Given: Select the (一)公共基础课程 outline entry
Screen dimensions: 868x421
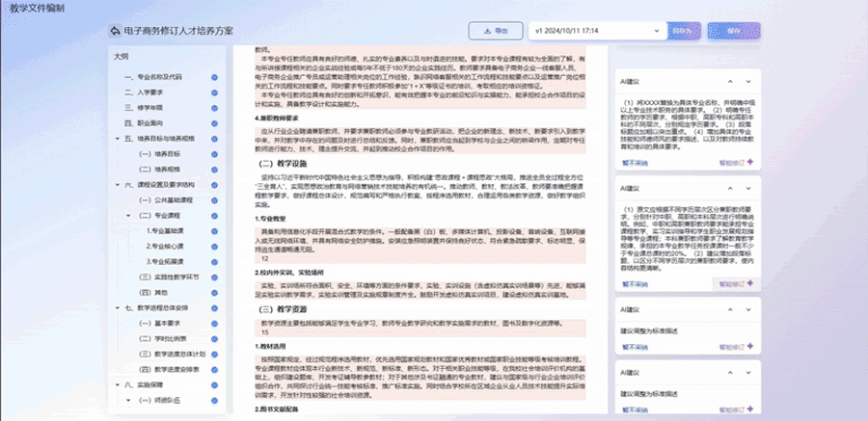Looking at the screenshot, I should 166,200.
